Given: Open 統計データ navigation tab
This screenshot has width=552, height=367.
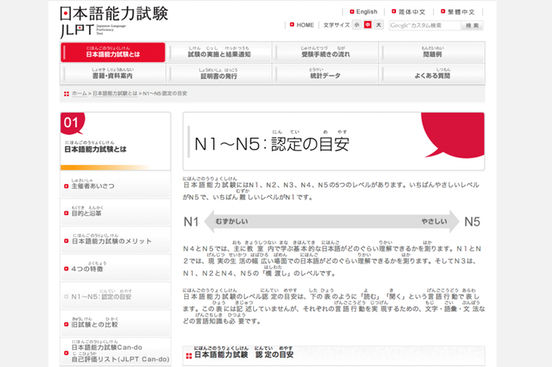Looking at the screenshot, I should [x=326, y=74].
